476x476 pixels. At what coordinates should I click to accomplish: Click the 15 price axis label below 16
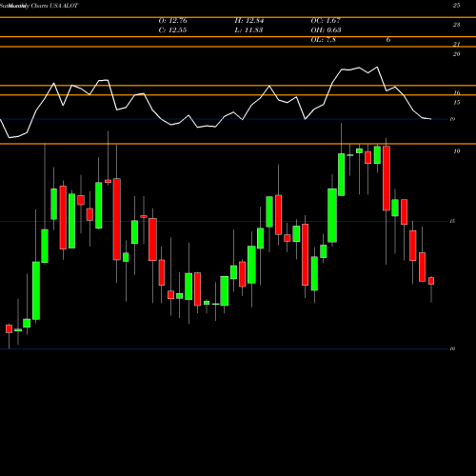pos(456,103)
